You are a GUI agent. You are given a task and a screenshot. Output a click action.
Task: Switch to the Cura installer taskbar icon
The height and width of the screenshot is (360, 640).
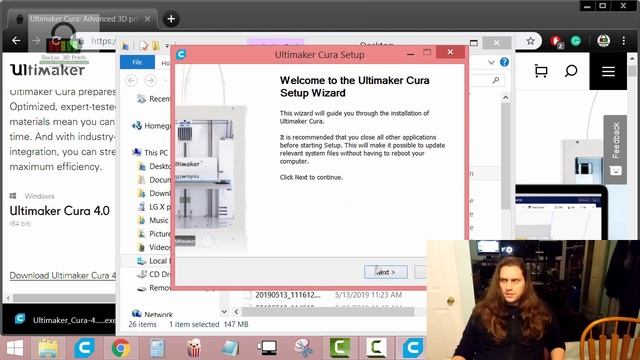tap(412, 349)
